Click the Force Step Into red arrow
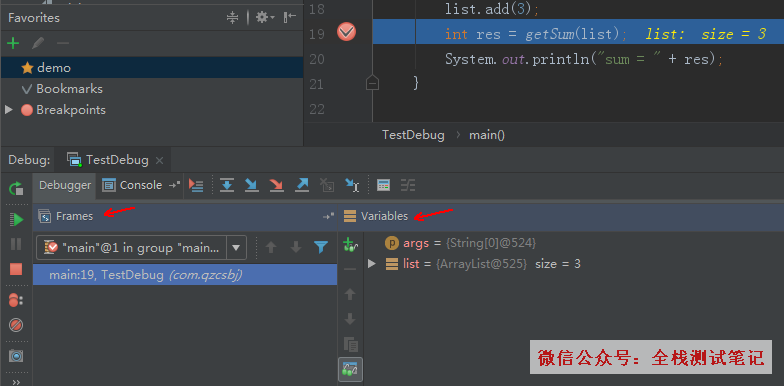 click(276, 185)
